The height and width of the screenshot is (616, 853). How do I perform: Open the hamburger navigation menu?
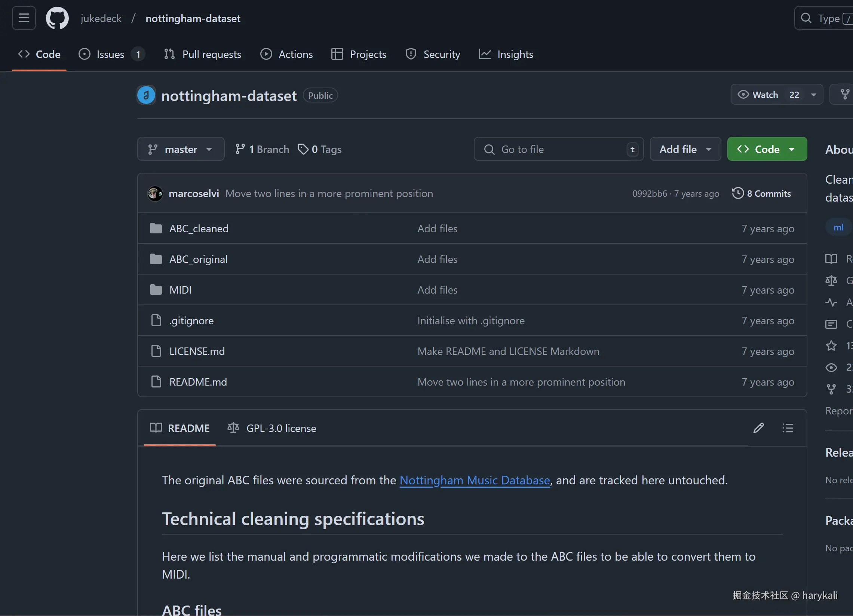click(24, 18)
